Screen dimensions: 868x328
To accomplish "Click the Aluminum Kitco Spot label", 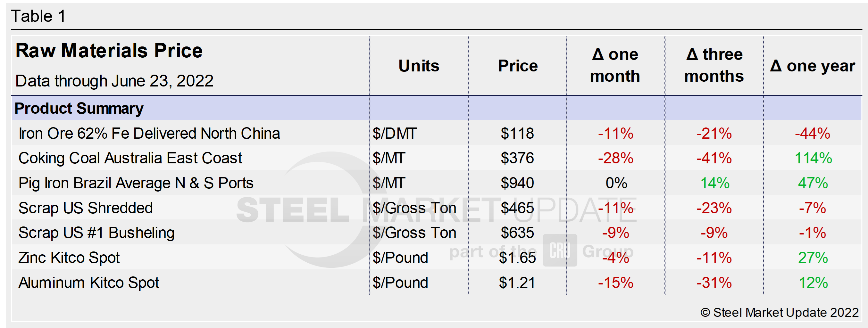I will coord(88,283).
